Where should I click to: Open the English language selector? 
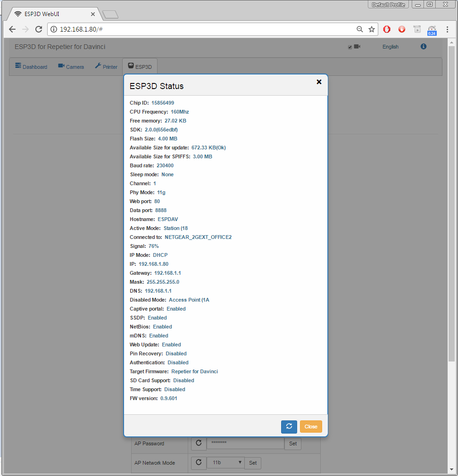390,47
